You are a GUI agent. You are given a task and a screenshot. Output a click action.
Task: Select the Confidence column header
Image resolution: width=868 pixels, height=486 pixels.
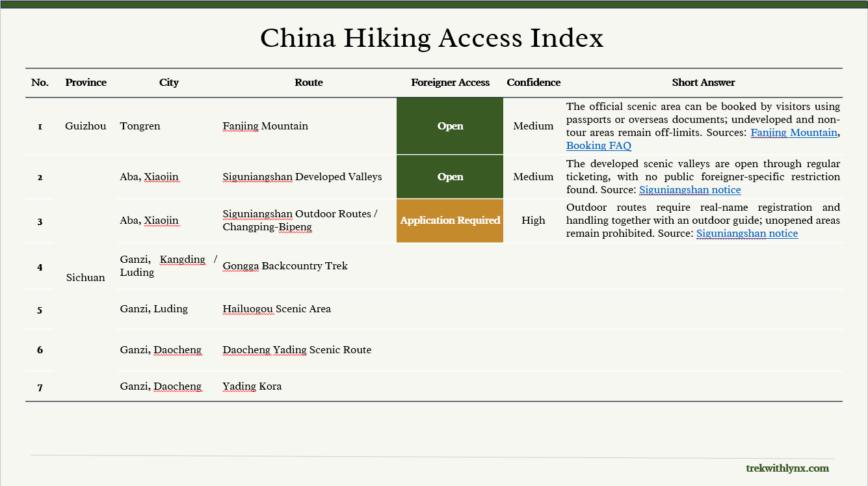tap(534, 83)
